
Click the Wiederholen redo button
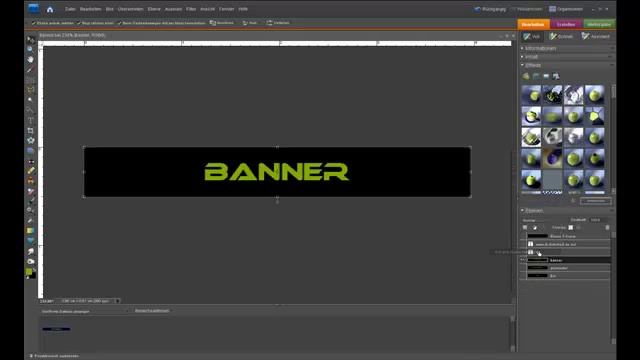pos(526,9)
